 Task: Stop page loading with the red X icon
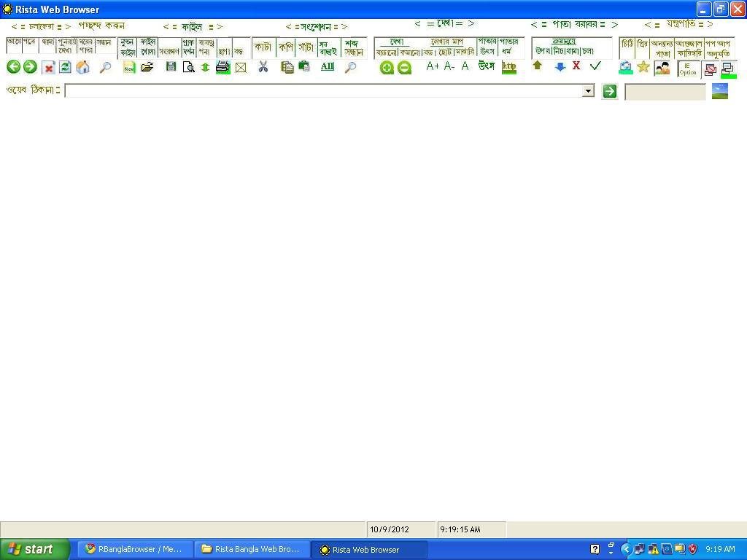click(48, 66)
